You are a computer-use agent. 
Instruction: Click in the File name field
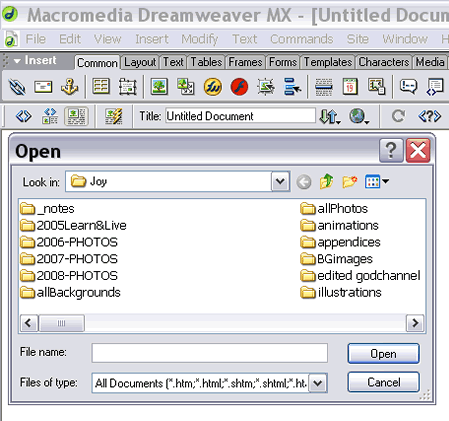click(210, 353)
